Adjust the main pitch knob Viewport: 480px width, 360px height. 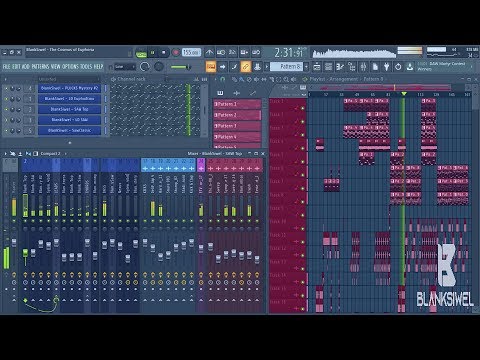pyautogui.click(x=159, y=67)
